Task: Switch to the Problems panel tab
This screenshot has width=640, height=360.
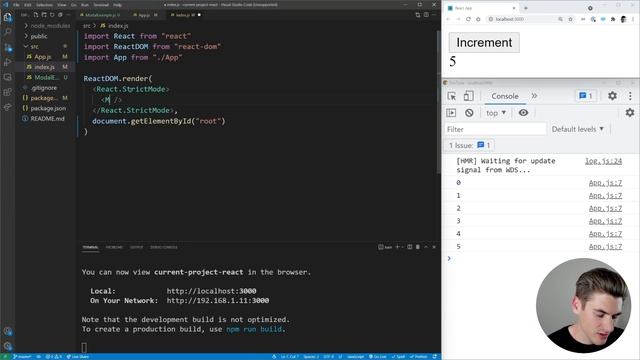Action: tap(114, 247)
